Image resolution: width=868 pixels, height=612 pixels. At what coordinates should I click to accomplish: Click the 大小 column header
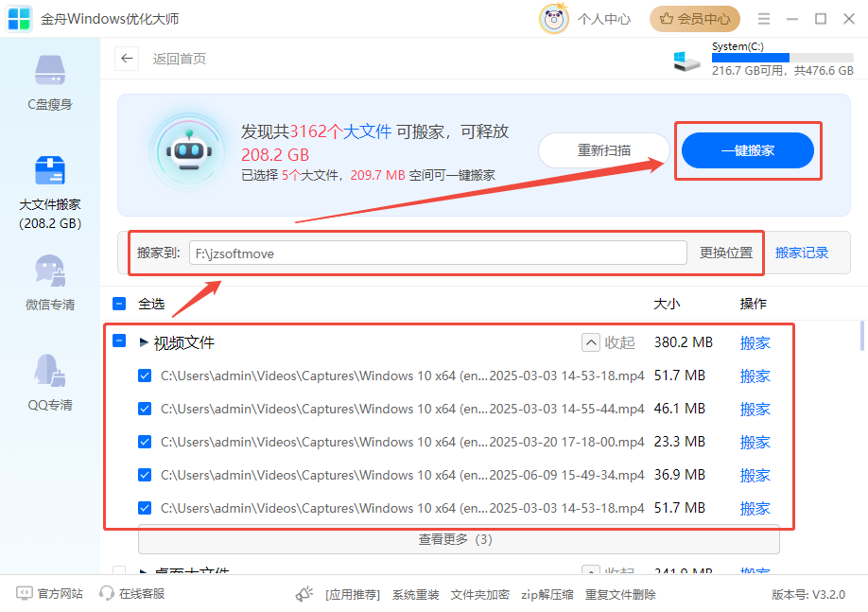pos(667,304)
